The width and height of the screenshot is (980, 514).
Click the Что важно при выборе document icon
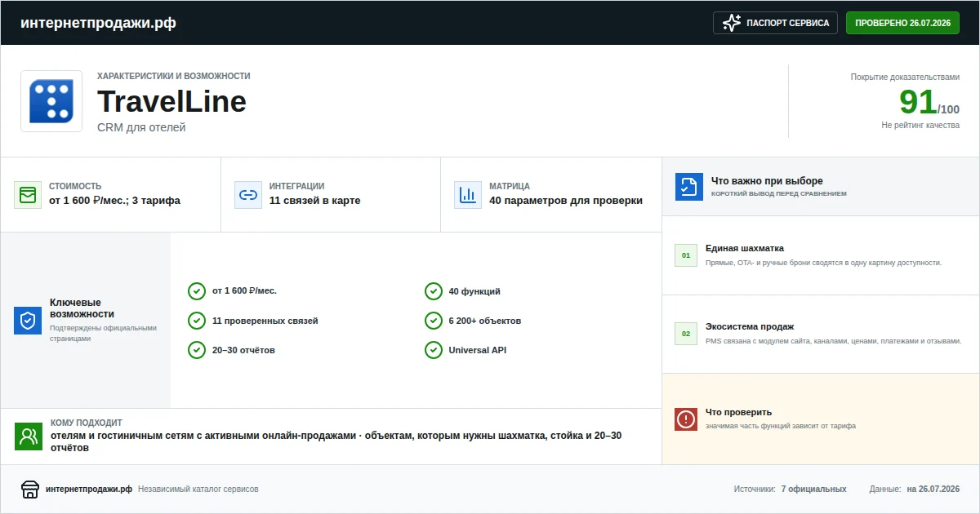(x=689, y=187)
